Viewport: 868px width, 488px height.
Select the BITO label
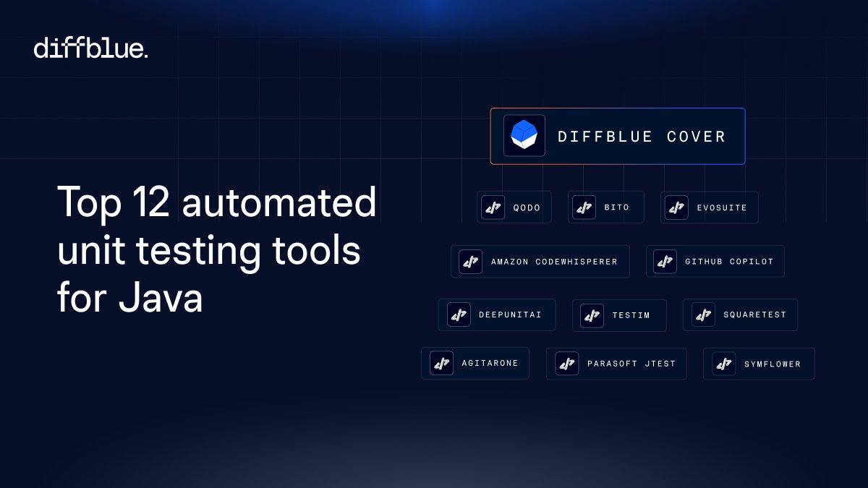[x=617, y=207]
